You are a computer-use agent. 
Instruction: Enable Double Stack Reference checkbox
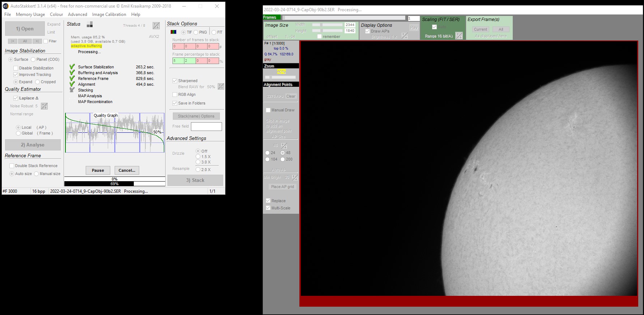pyautogui.click(x=12, y=166)
